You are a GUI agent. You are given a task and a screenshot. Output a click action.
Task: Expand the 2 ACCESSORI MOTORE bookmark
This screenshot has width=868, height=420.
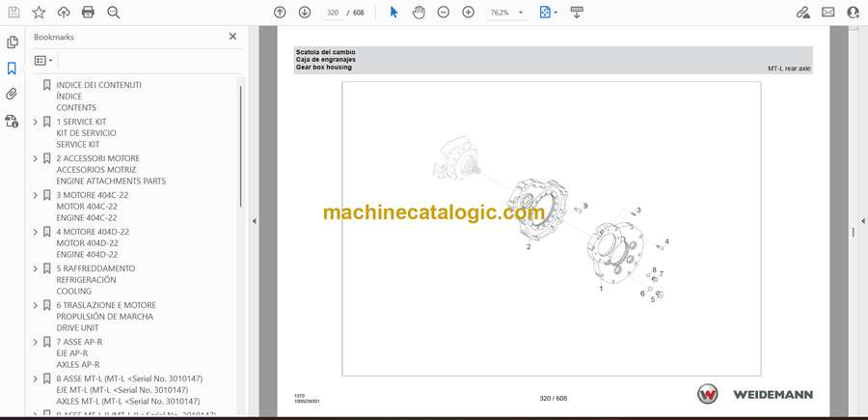click(x=36, y=158)
